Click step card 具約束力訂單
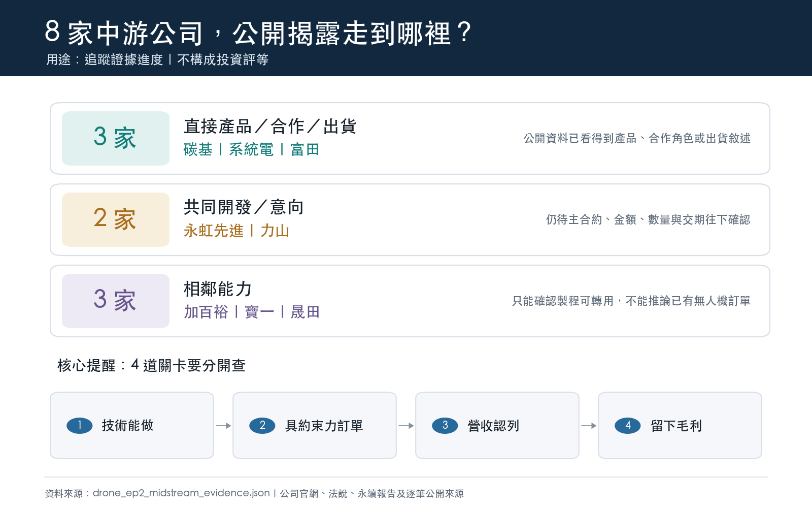 [x=315, y=426]
